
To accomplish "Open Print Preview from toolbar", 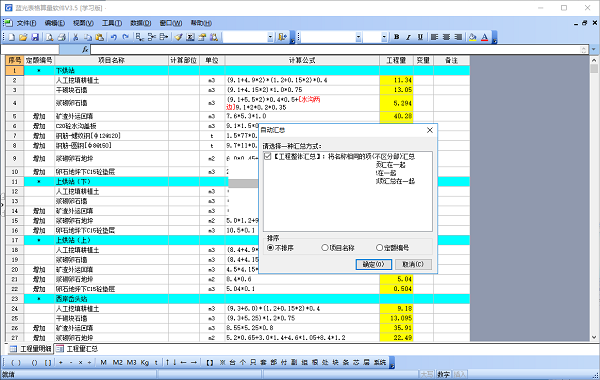I will [x=49, y=37].
